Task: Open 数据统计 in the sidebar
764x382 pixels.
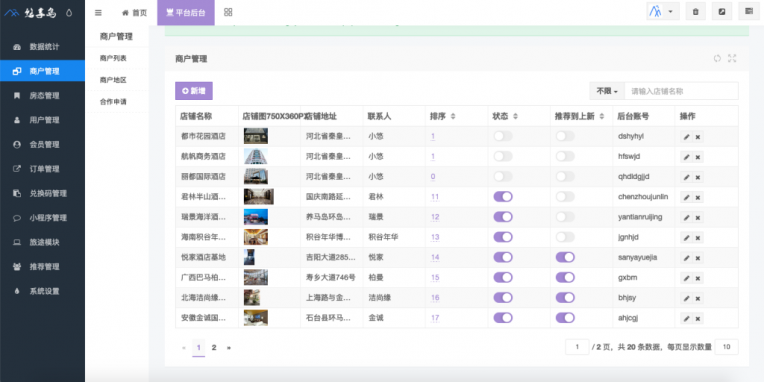Action: point(42,47)
